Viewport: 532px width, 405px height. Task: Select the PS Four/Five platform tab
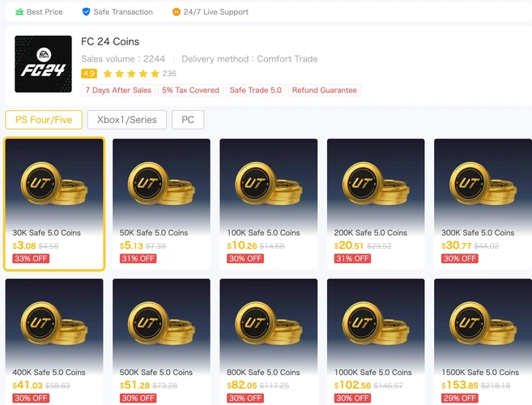pos(44,120)
